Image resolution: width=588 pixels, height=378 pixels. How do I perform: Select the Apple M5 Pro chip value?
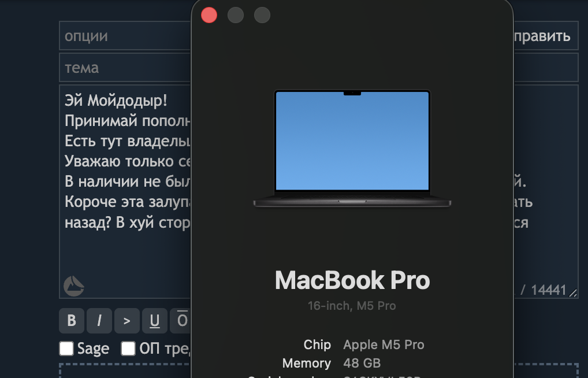384,344
